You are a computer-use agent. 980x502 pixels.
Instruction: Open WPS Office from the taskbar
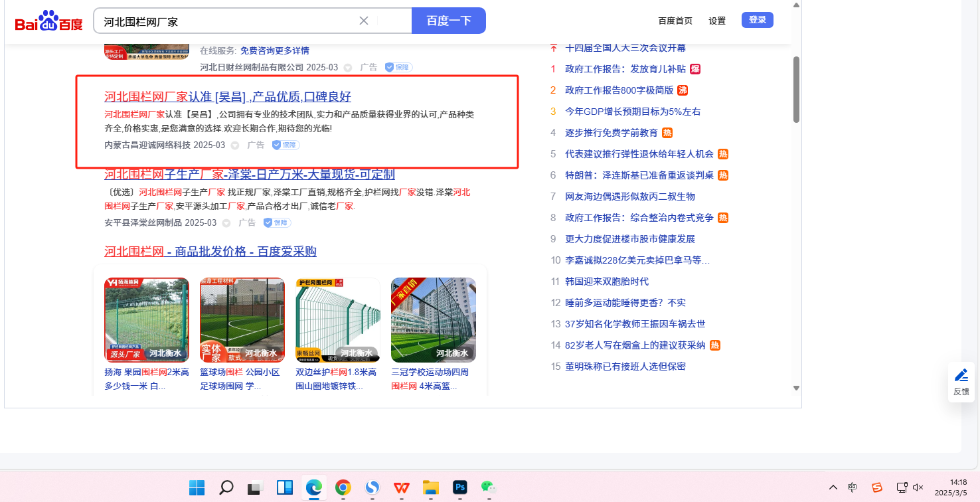401,487
